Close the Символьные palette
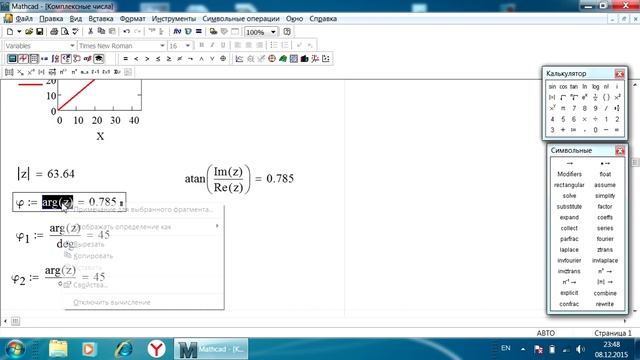 [x=620, y=151]
